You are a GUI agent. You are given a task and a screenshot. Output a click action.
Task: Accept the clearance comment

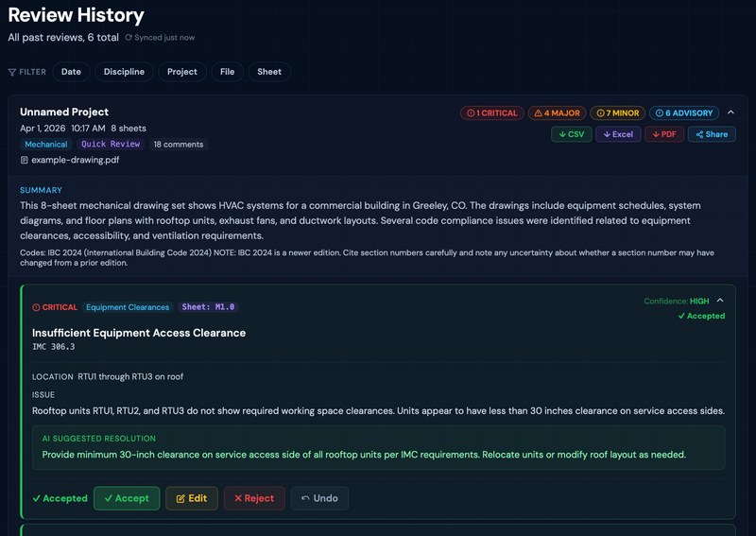pyautogui.click(x=127, y=498)
